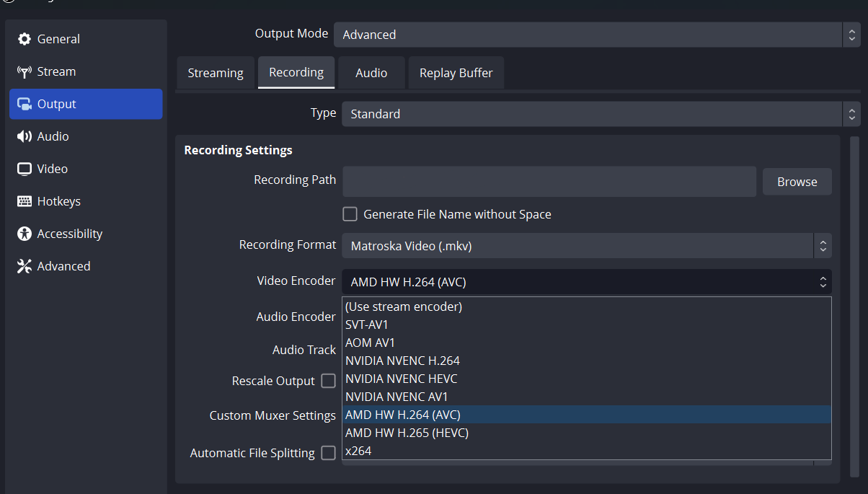Click the Accessibility person icon
Image resolution: width=868 pixels, height=494 pixels.
[x=25, y=234]
